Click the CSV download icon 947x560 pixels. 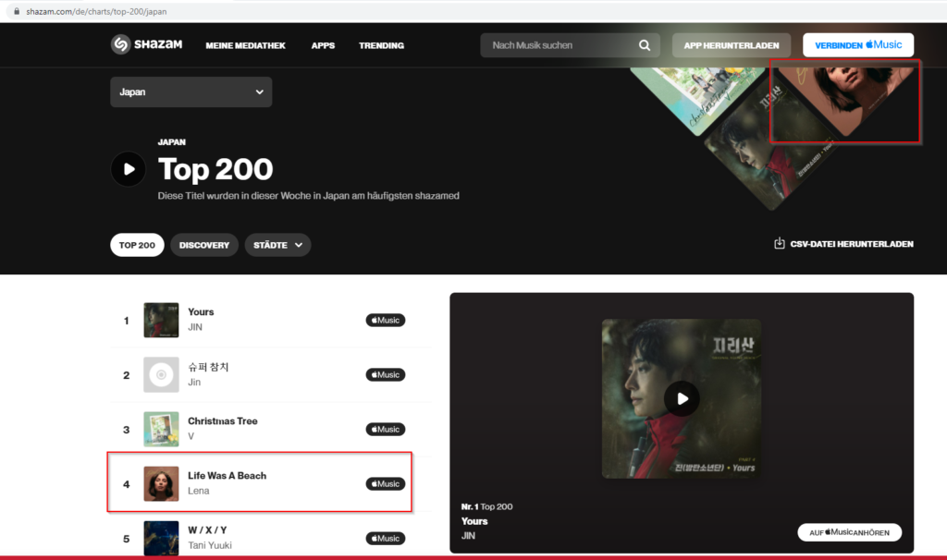point(779,243)
